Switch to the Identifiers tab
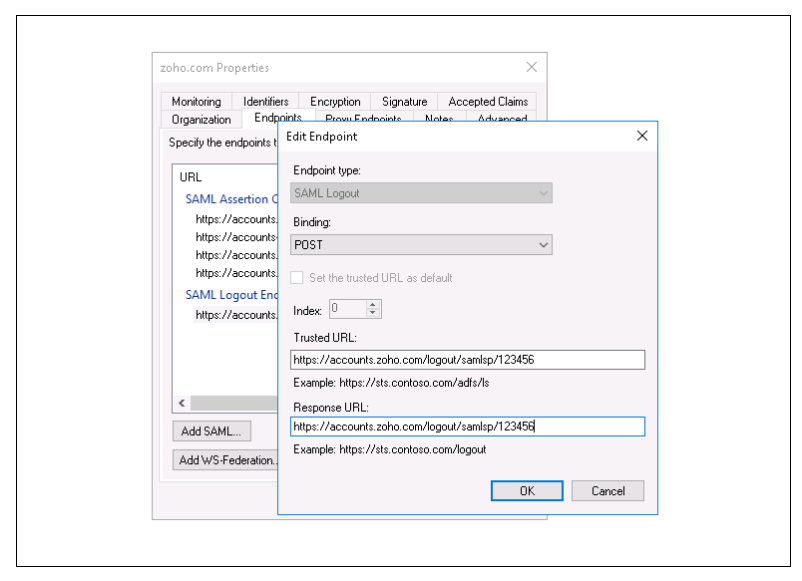 (x=266, y=101)
